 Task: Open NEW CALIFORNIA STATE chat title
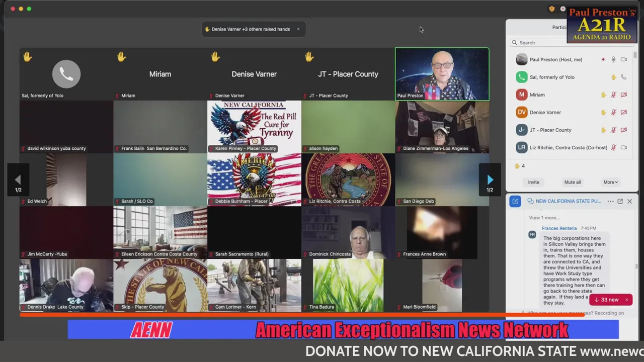point(568,201)
